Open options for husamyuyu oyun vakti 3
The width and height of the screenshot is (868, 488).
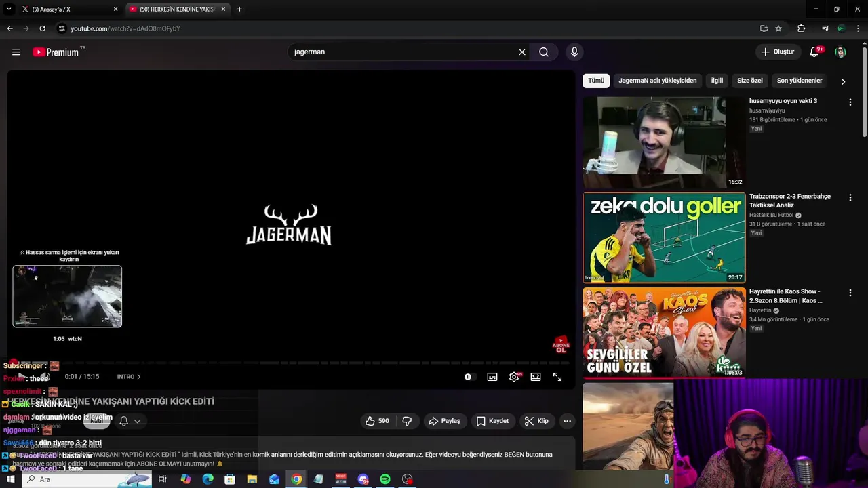[850, 102]
